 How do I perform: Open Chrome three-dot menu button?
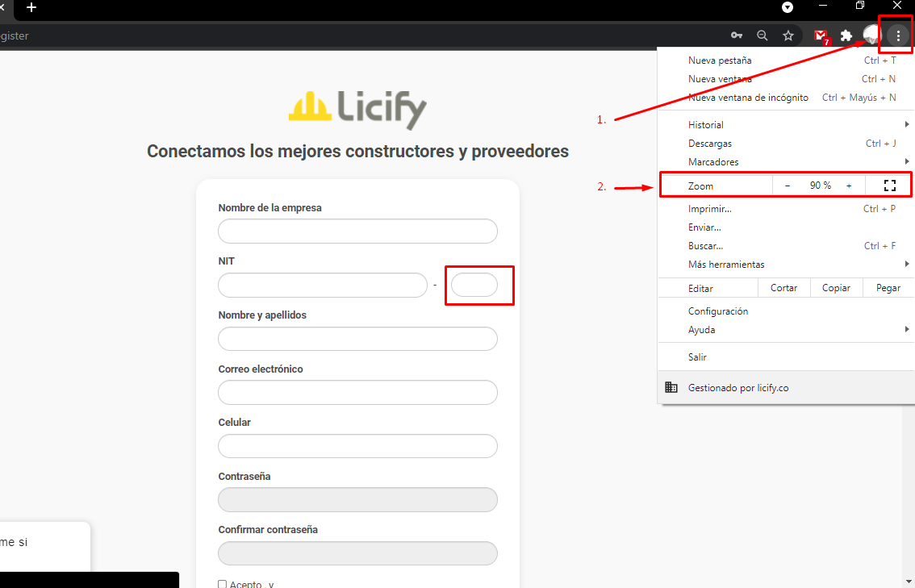coord(898,35)
